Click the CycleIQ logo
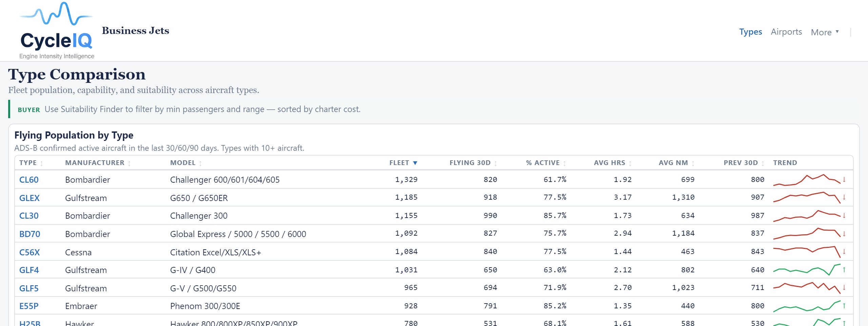 point(57,31)
